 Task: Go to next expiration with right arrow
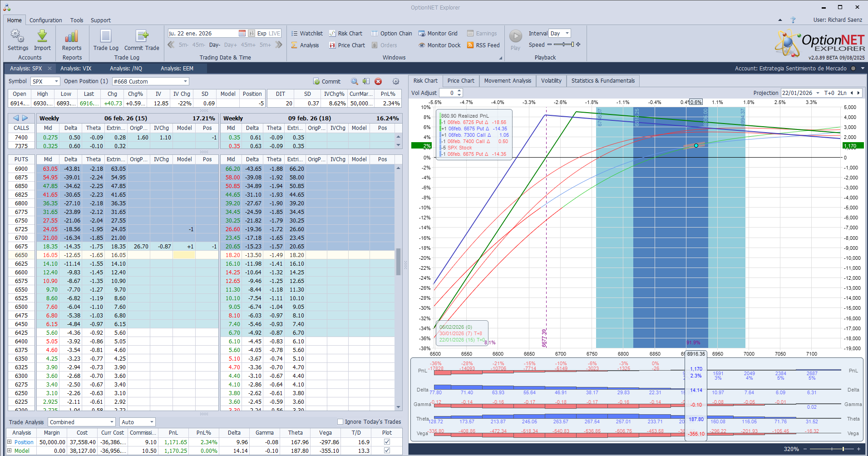[25, 118]
